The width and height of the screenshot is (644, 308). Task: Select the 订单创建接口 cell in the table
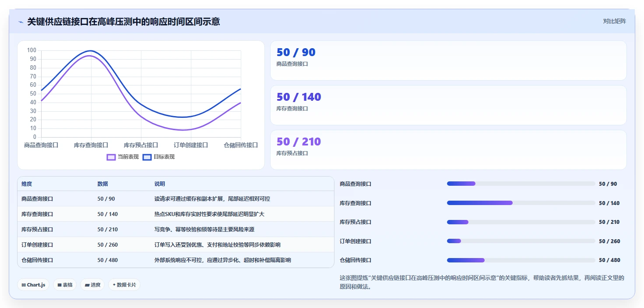point(37,245)
